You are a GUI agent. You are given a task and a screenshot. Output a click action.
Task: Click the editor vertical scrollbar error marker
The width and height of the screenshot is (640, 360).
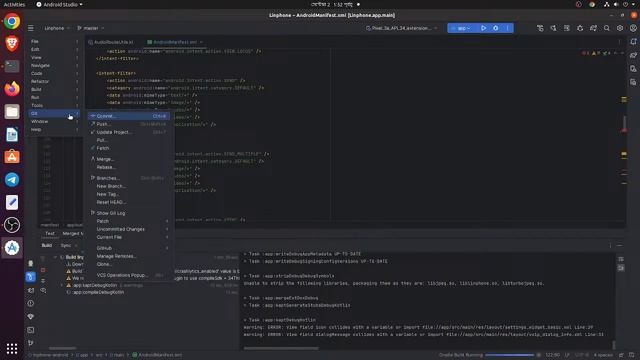click(624, 130)
